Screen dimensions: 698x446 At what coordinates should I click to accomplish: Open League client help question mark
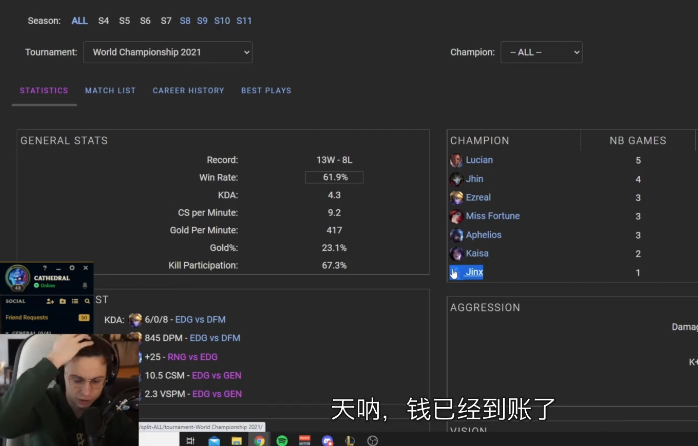pyautogui.click(x=45, y=268)
